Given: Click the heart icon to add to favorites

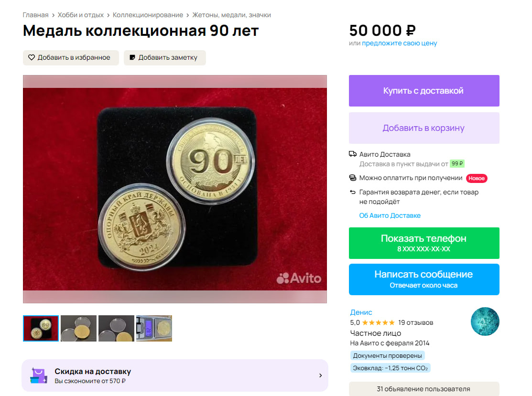Looking at the screenshot, I should [32, 57].
